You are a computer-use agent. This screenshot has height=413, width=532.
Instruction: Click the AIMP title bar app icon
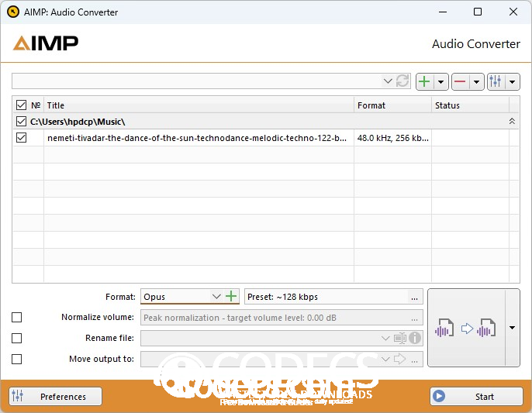click(x=13, y=12)
